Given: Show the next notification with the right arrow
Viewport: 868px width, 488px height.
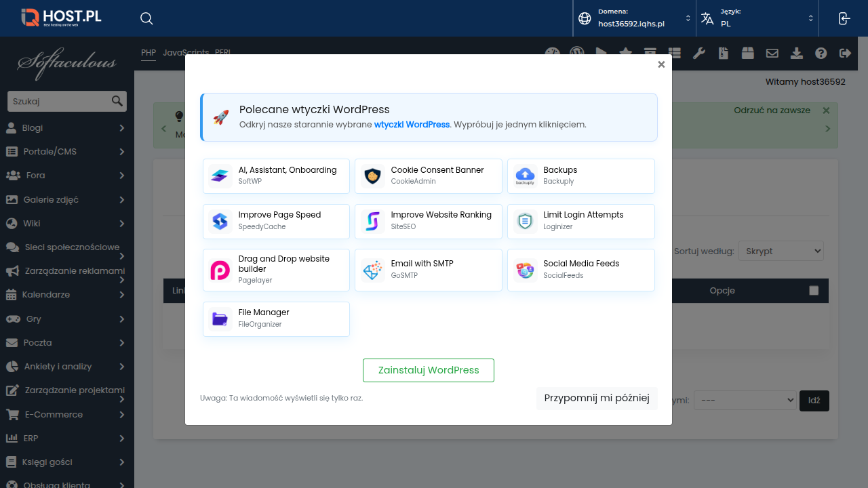Looking at the screenshot, I should [x=827, y=129].
